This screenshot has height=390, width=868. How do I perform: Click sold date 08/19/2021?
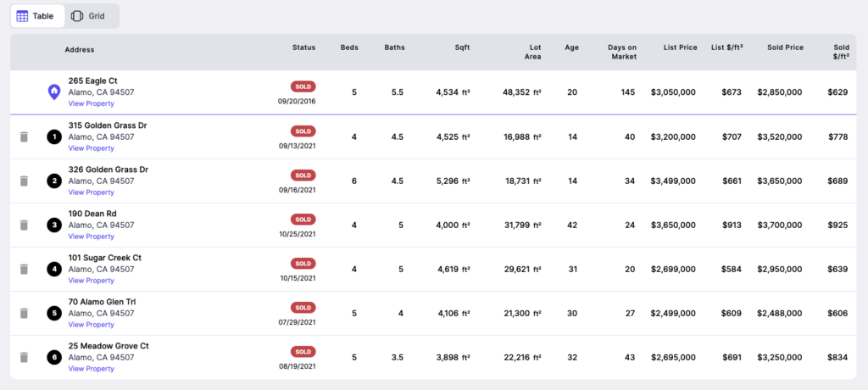pyautogui.click(x=298, y=366)
